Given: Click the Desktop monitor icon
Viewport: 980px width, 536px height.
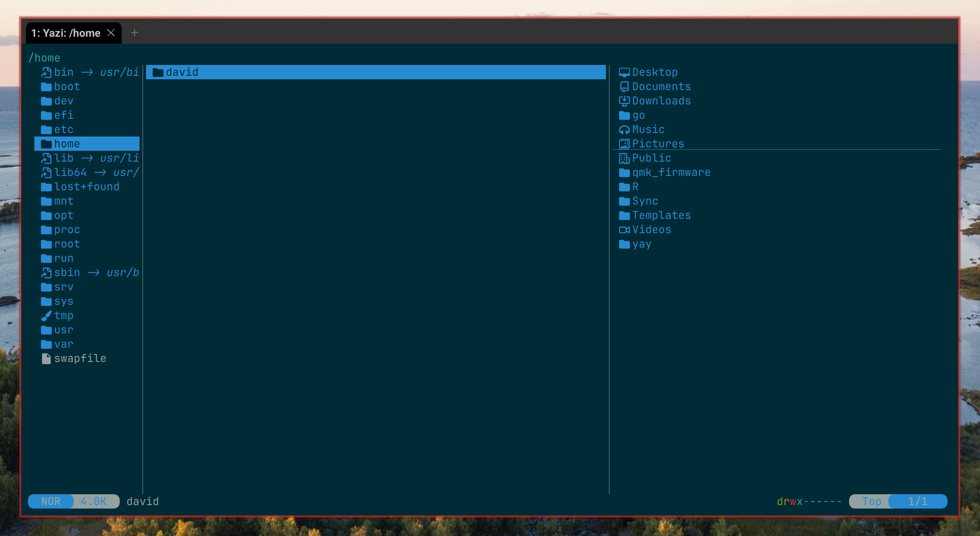Looking at the screenshot, I should pyautogui.click(x=624, y=72).
